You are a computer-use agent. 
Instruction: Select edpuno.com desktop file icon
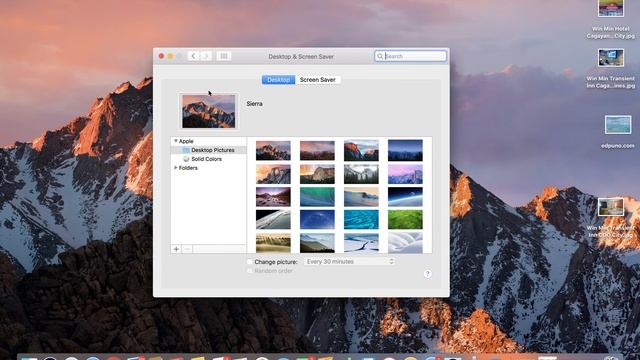click(618, 125)
